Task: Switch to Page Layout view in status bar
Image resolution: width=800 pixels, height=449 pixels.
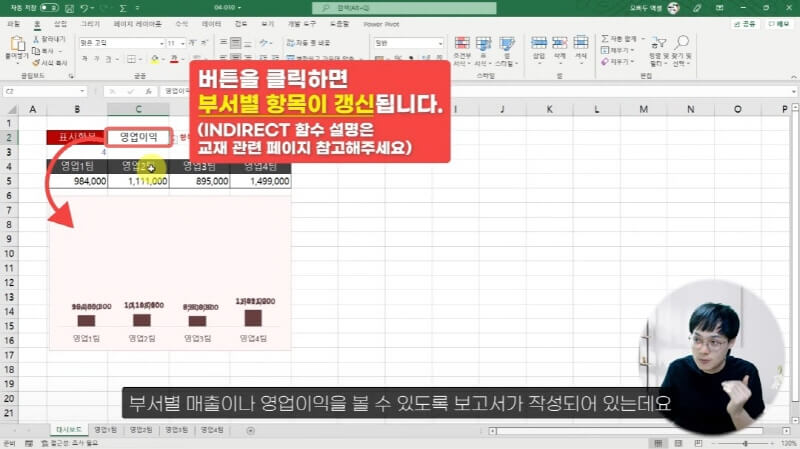Action: click(678, 443)
